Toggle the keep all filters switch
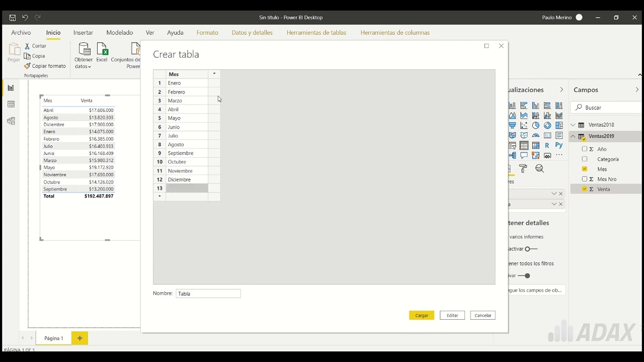Viewport: 644px width, 362px height. tap(524, 276)
